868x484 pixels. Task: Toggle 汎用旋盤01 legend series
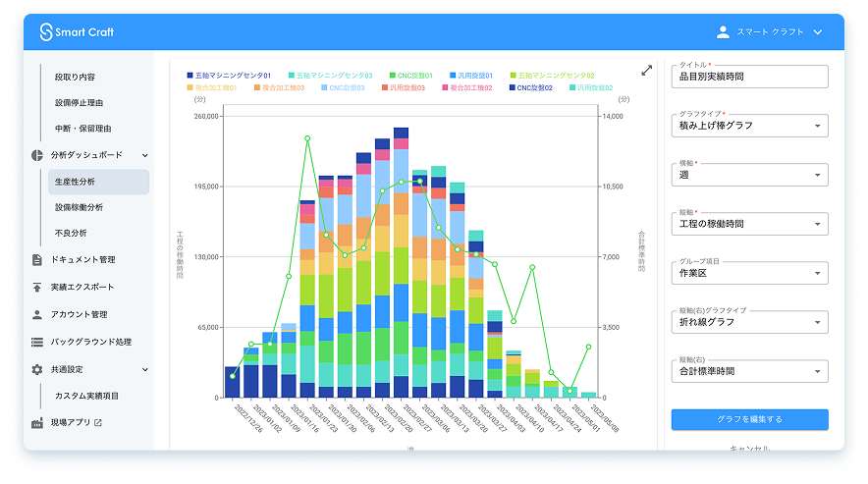[x=471, y=76]
